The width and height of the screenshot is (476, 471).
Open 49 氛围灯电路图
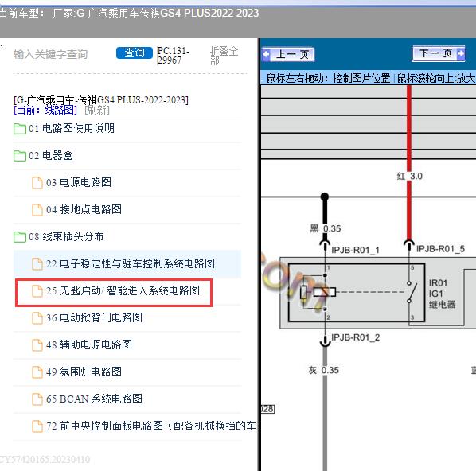point(84,372)
